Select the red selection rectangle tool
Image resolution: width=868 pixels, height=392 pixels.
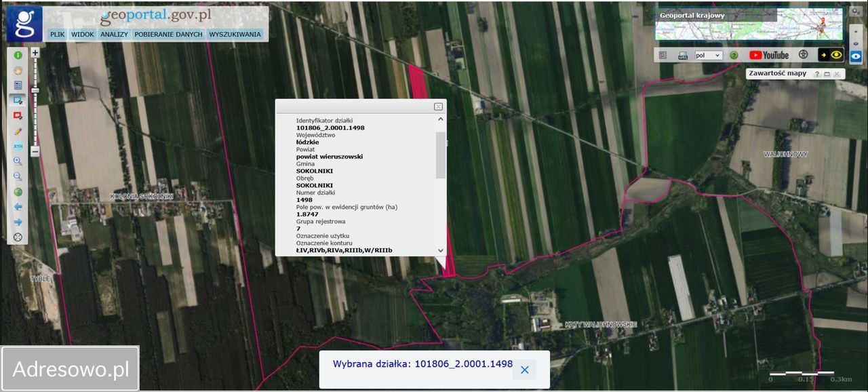(18, 116)
